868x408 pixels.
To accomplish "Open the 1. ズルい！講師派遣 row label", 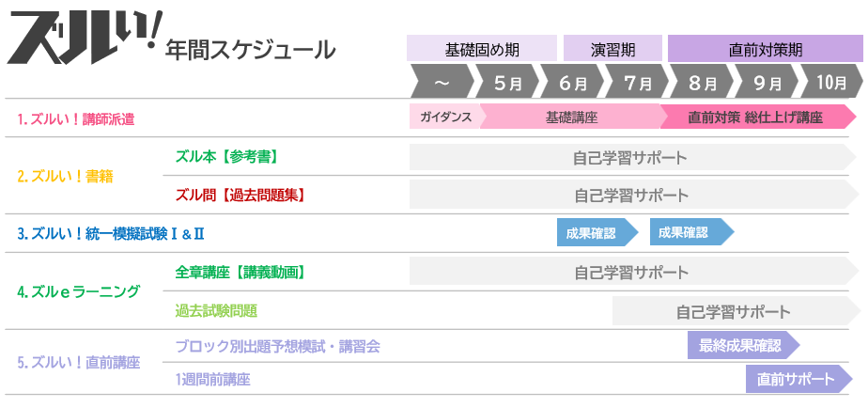I will (76, 119).
